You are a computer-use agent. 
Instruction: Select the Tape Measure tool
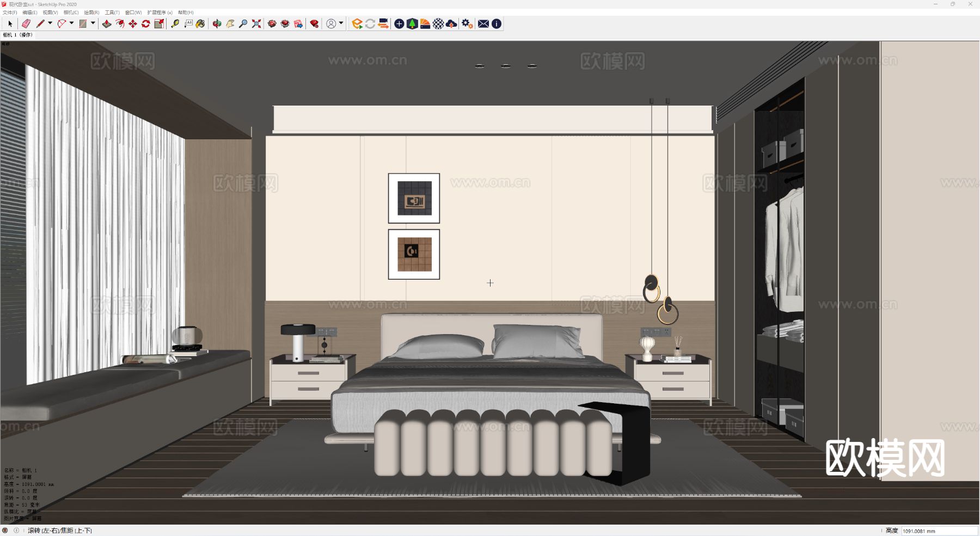coord(175,23)
